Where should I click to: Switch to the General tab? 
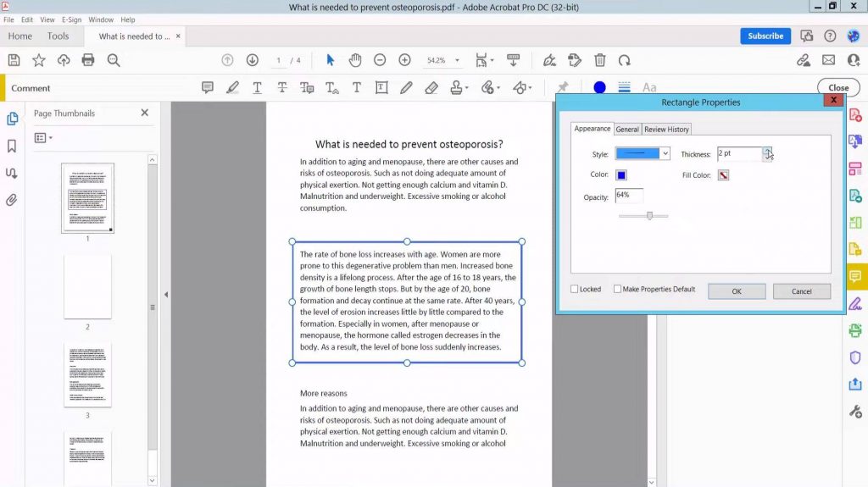point(627,129)
